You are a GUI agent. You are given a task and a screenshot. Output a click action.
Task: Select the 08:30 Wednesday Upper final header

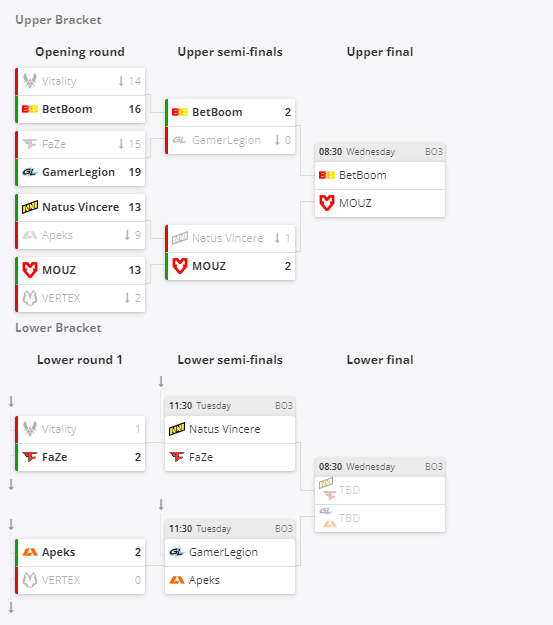(380, 152)
